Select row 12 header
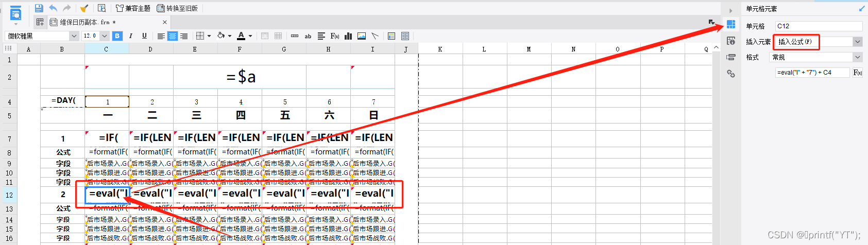Viewport: 868px width, 245px height. (x=9, y=195)
